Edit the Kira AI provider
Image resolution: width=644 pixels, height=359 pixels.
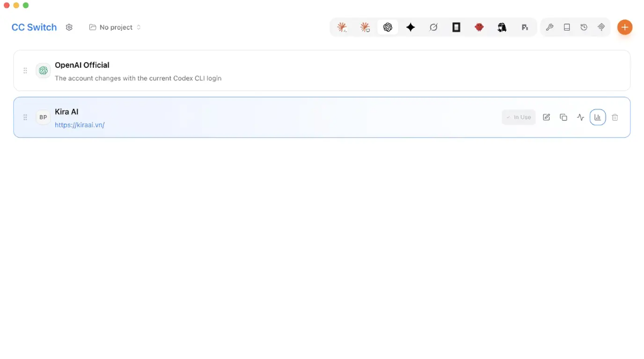tap(547, 118)
